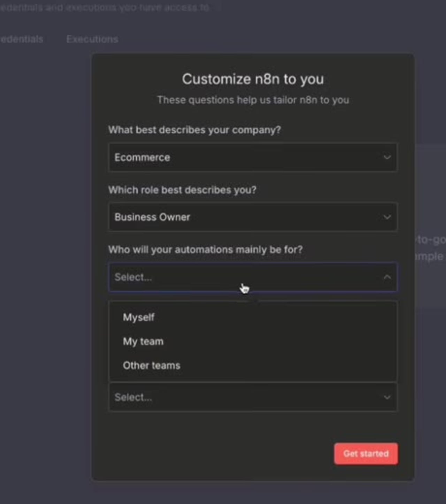The width and height of the screenshot is (446, 504).
Task: Collapse the automations audience Select dropdown
Action: tap(253, 277)
